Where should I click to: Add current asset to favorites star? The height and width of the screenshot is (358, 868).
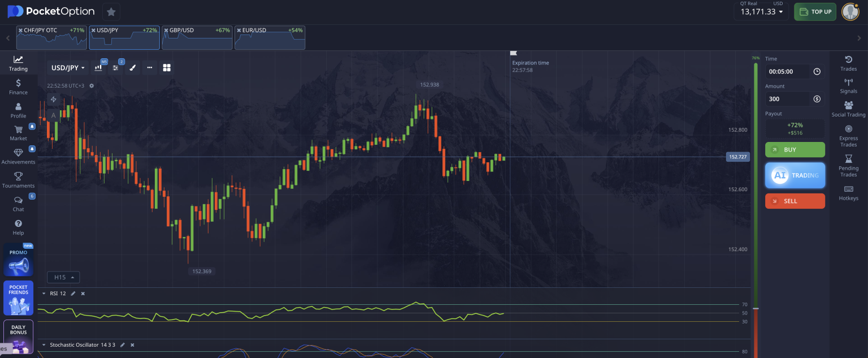[x=111, y=12]
